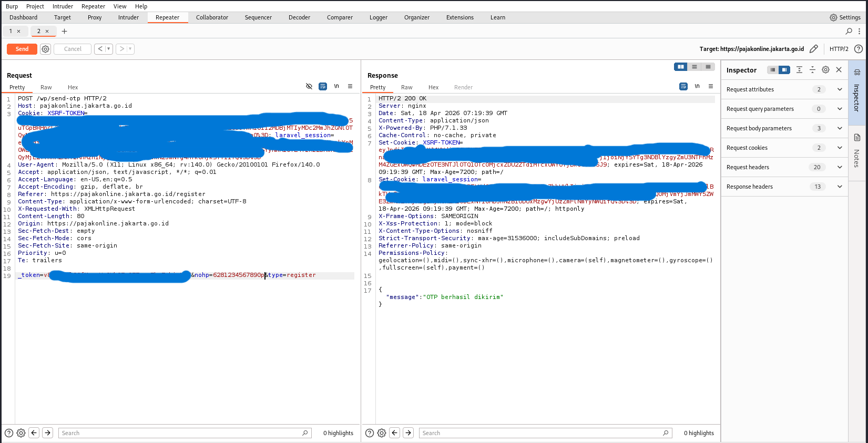Expand all Inspector sections

799,69
